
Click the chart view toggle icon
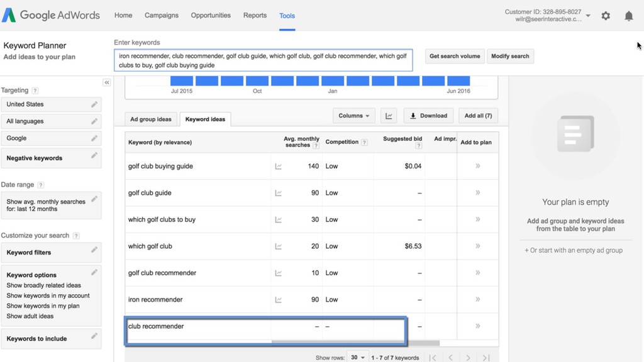(x=389, y=116)
